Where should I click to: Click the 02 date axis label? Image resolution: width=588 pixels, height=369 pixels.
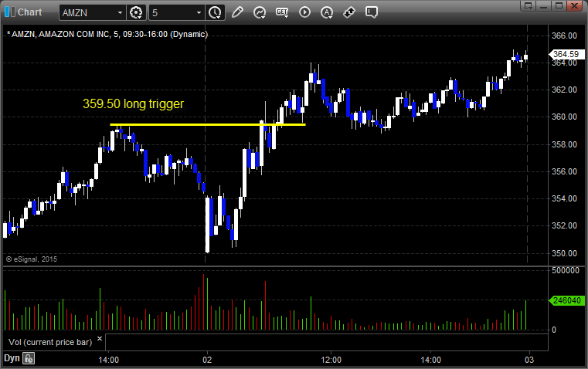(x=207, y=360)
